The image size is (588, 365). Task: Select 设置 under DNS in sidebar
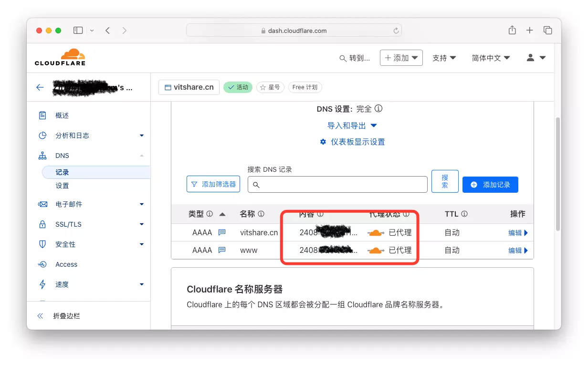coord(62,186)
